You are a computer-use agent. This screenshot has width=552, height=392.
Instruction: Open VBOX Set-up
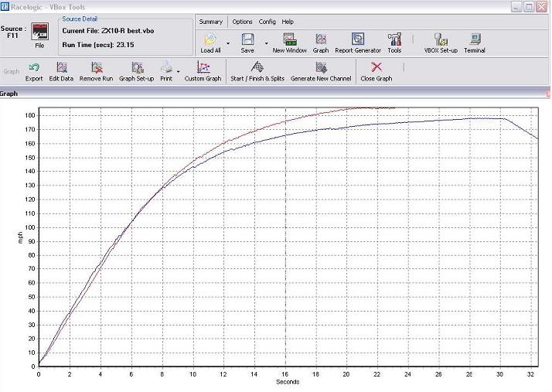coord(441,39)
